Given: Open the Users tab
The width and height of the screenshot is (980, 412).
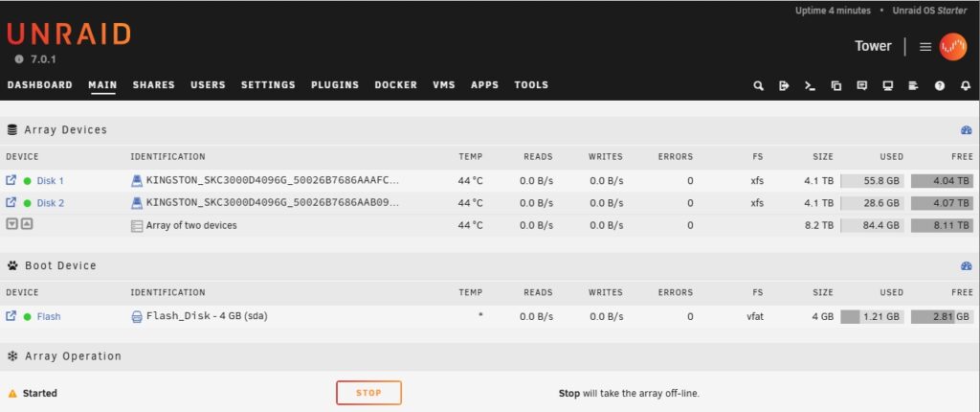Looking at the screenshot, I should coord(208,85).
